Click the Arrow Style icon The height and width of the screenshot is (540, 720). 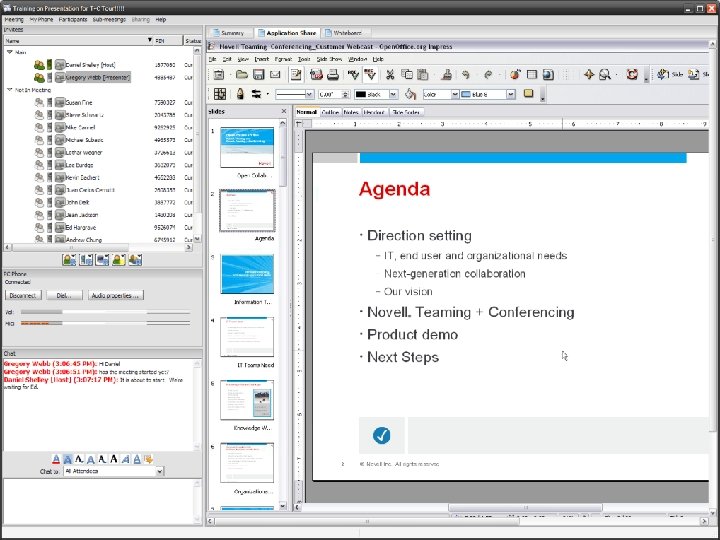coord(256,94)
